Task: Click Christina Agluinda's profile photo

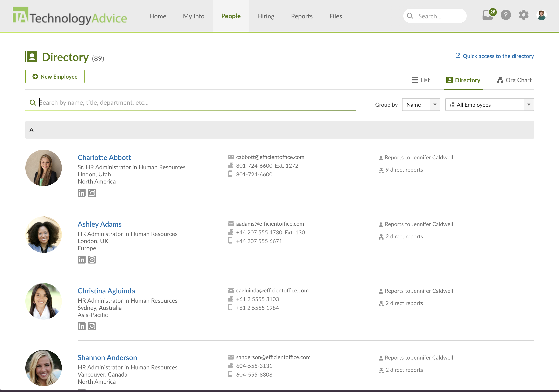Action: [x=44, y=301]
